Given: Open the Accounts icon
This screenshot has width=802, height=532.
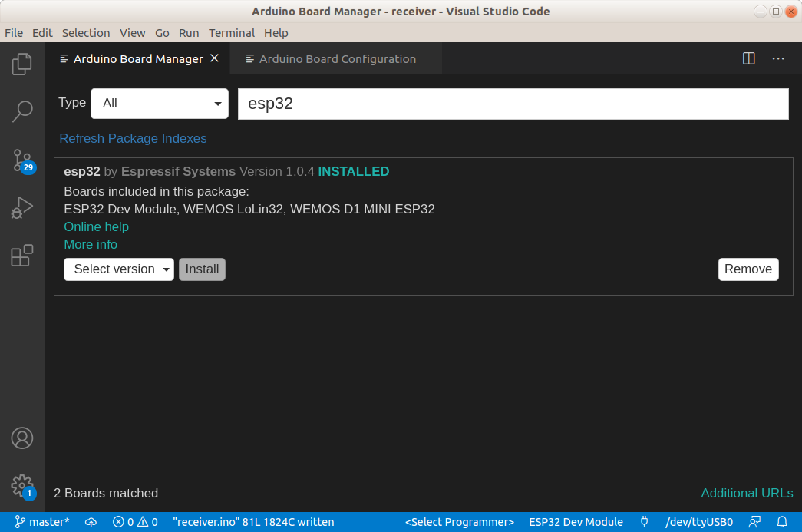Looking at the screenshot, I should [x=21, y=438].
